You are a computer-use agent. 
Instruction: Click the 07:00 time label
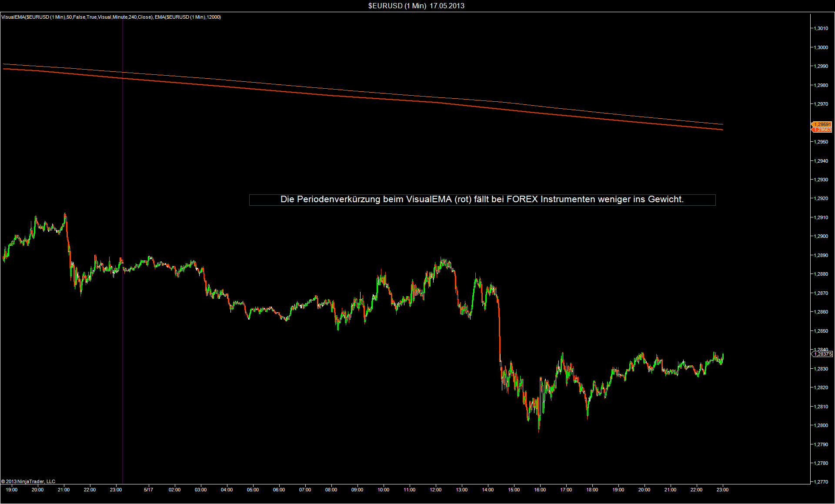pos(305,490)
